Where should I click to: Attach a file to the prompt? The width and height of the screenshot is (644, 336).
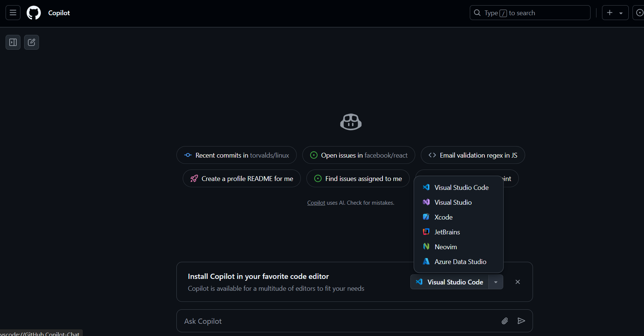click(x=505, y=321)
